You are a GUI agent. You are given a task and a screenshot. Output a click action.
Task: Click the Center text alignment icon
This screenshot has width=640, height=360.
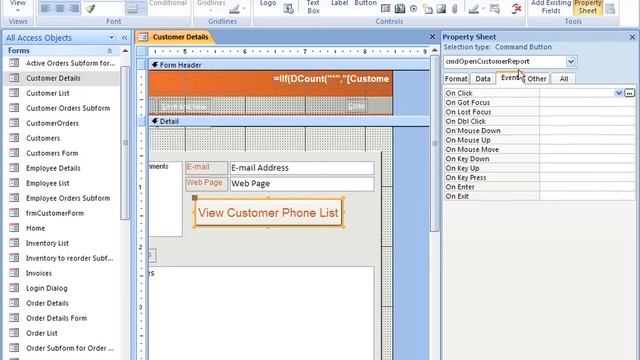coord(60,8)
